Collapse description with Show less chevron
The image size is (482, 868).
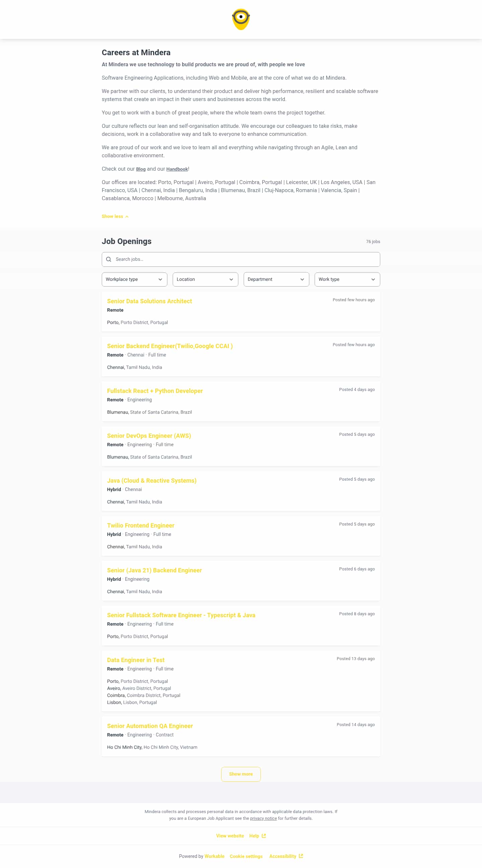pyautogui.click(x=115, y=216)
